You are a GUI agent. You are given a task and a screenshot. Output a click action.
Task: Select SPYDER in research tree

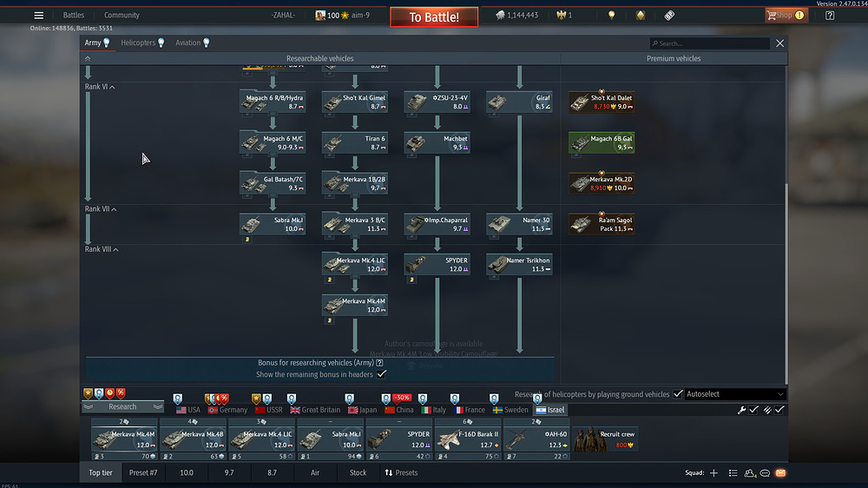[x=437, y=265]
